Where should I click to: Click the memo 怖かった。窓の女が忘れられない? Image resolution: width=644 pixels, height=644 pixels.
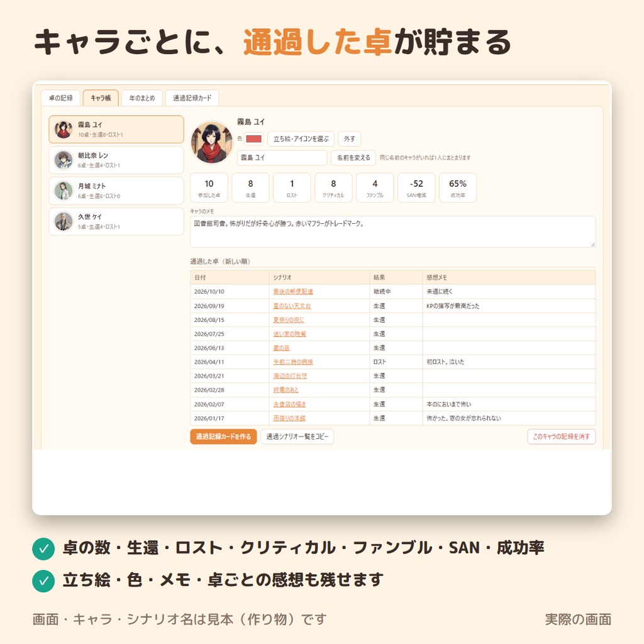(x=464, y=418)
